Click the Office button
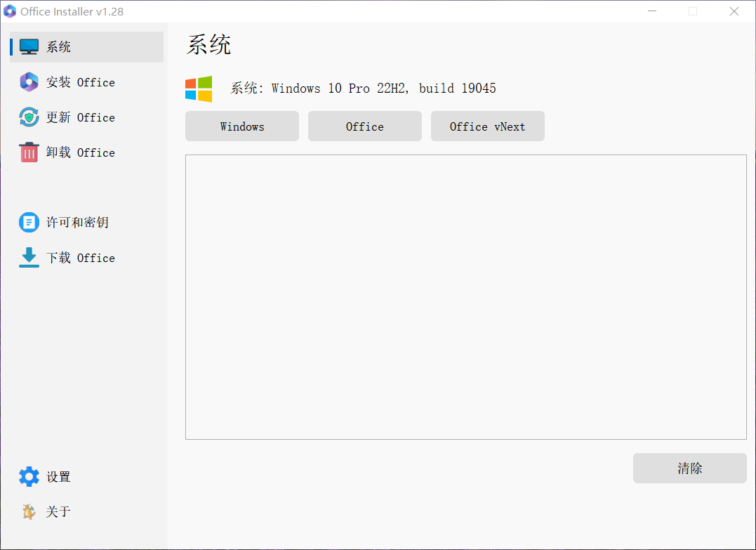756x550 pixels. tap(365, 126)
